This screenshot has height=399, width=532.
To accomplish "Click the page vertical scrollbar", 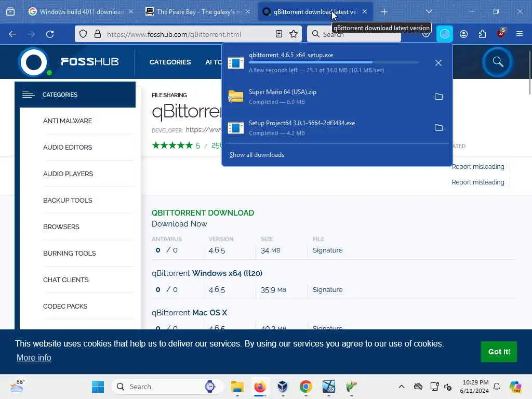I will click(529, 73).
